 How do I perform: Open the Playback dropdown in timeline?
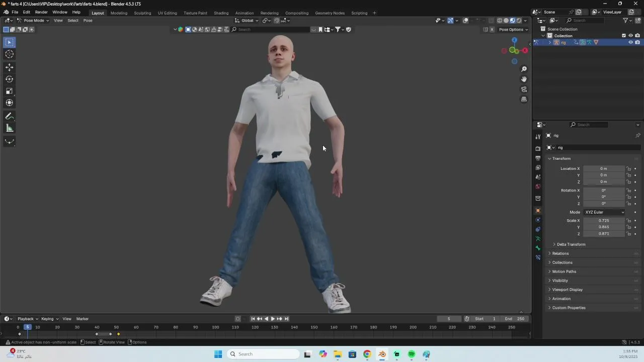pos(28,319)
